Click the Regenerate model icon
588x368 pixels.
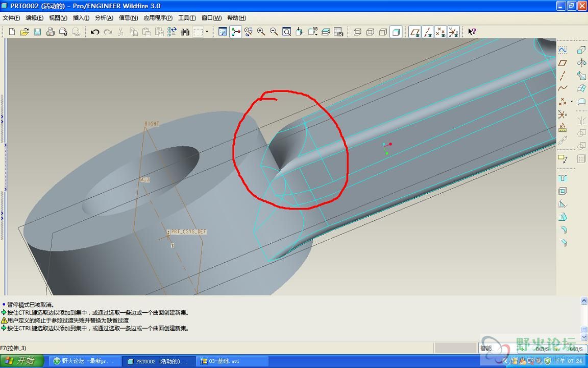click(171, 32)
